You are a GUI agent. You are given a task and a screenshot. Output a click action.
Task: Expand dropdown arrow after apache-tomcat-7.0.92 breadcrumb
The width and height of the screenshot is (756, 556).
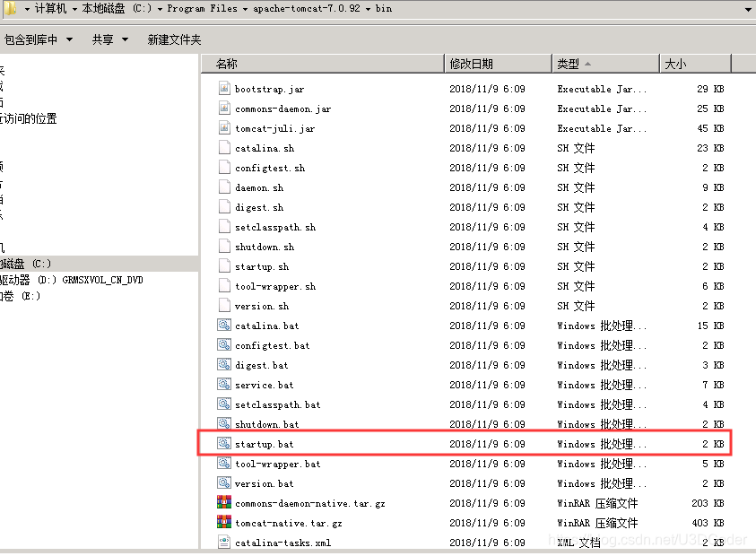368,9
